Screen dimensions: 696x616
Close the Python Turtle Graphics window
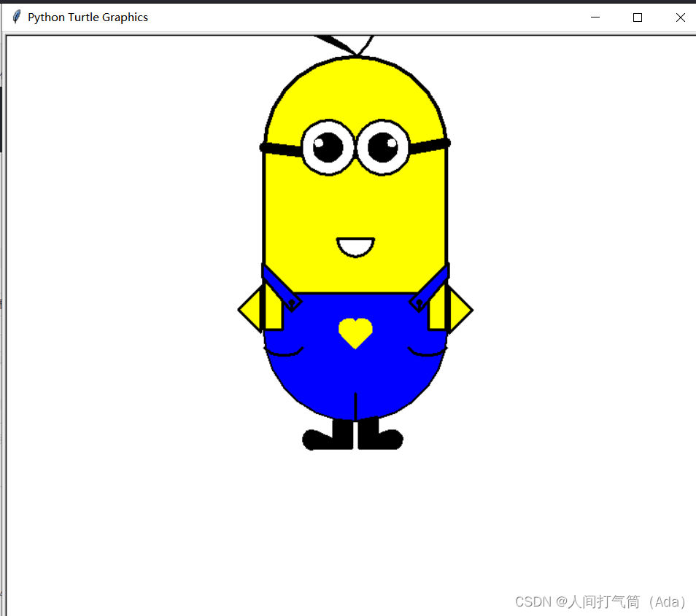(x=680, y=17)
